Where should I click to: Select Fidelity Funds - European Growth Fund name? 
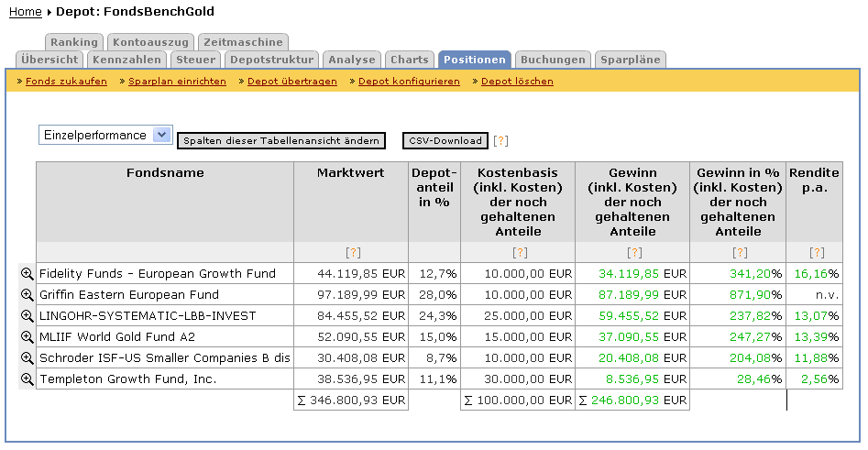158,273
